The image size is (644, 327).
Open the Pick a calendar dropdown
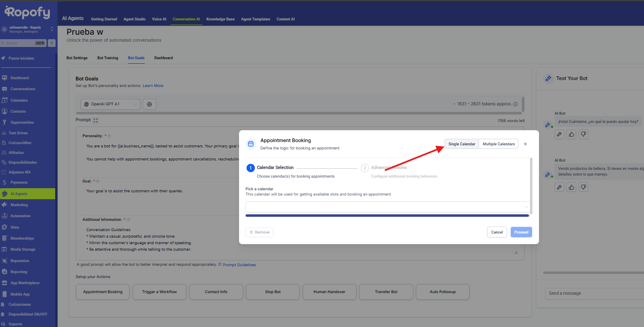pyautogui.click(x=387, y=207)
